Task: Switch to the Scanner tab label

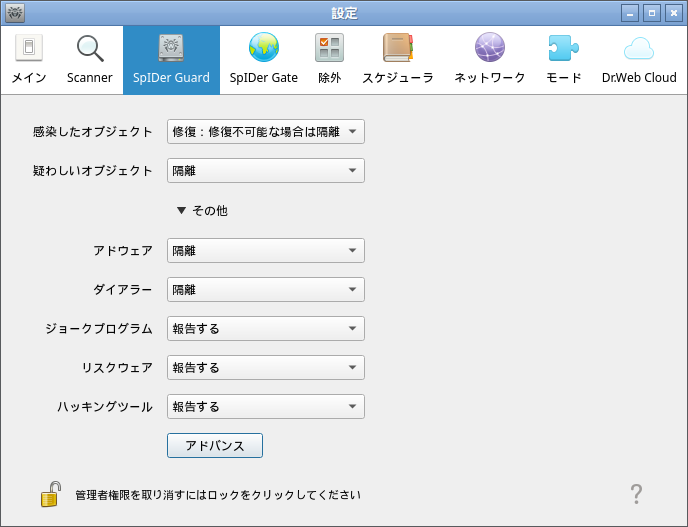Action: pos(90,78)
